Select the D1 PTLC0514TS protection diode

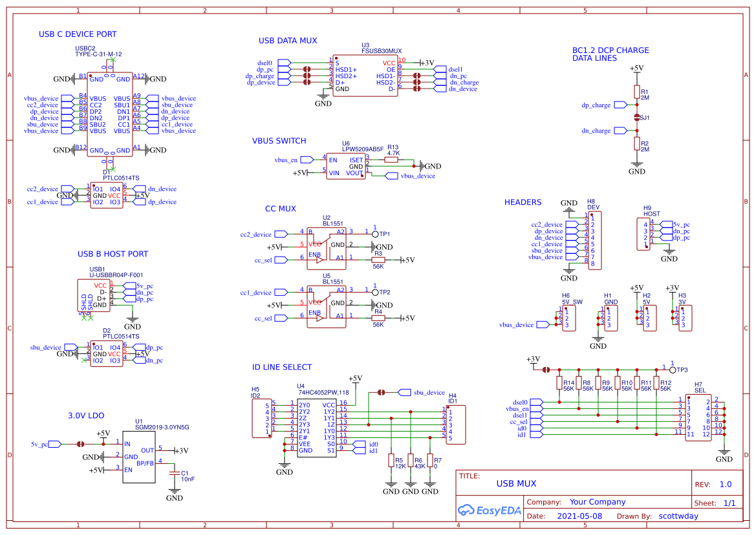[x=107, y=196]
